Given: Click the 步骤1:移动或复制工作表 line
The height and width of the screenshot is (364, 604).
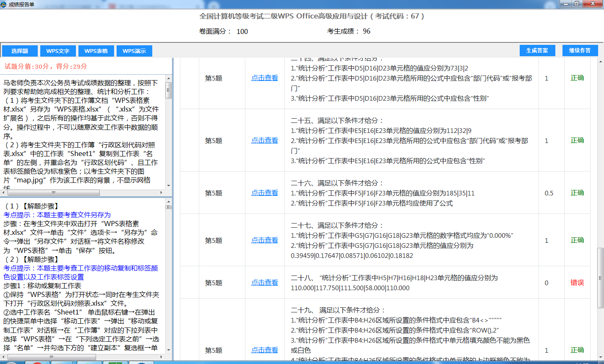Looking at the screenshot, I should 42,286.
